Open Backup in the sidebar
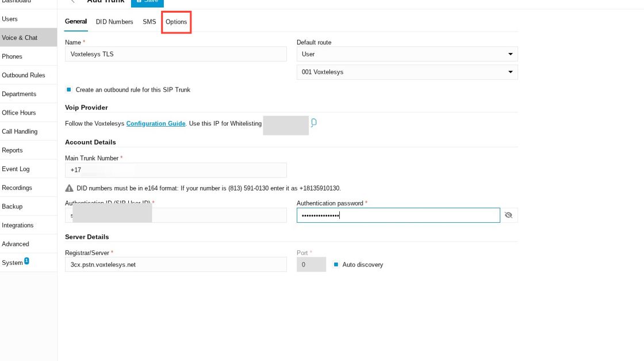 point(28,206)
